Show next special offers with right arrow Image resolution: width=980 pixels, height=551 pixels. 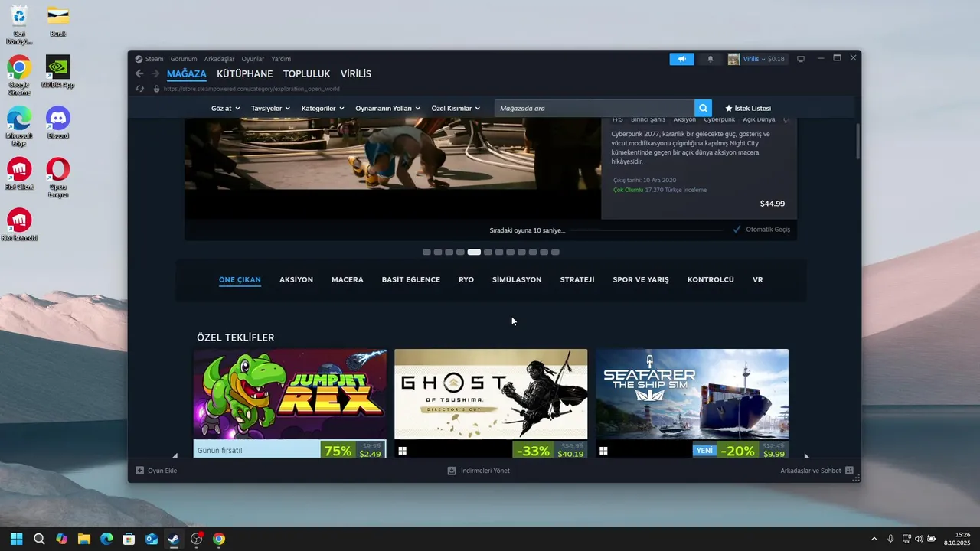(x=805, y=455)
